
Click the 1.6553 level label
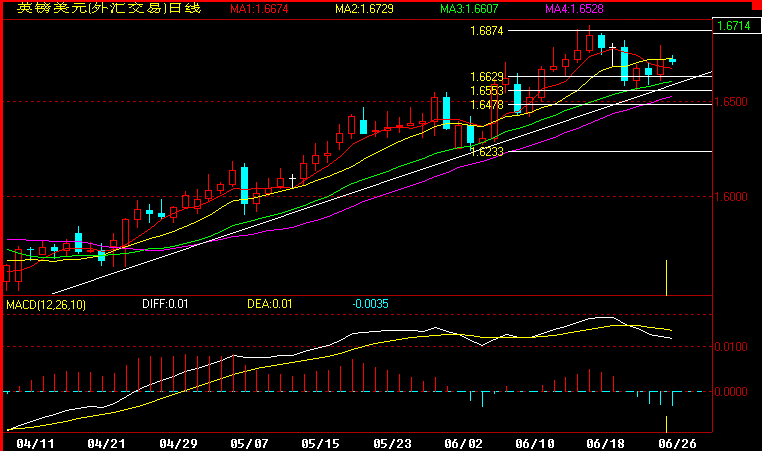(x=486, y=91)
